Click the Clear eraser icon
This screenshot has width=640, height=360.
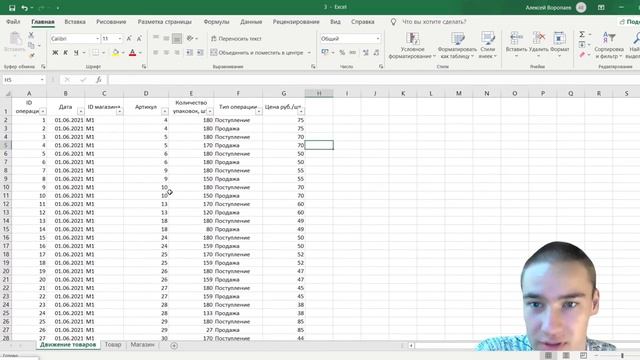coord(582,54)
